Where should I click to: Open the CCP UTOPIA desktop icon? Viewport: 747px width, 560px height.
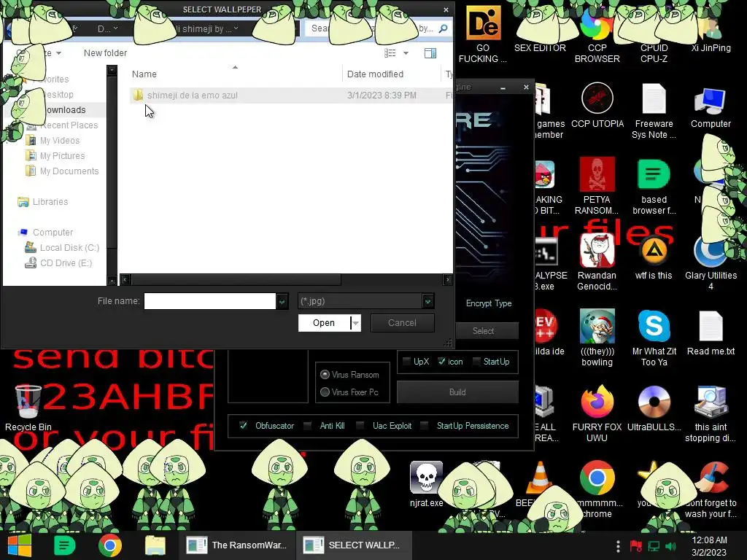[597, 99]
